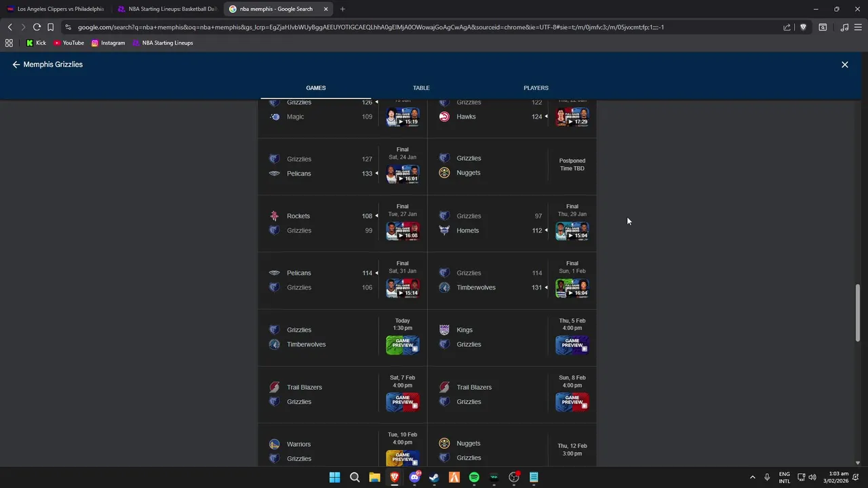Switch to the NBA Starting Lineups browser tab
868x488 pixels.
point(167,9)
